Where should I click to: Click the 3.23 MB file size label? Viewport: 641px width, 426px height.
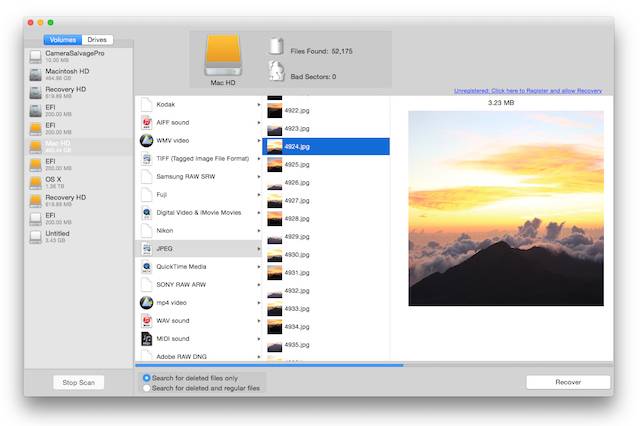pos(501,103)
